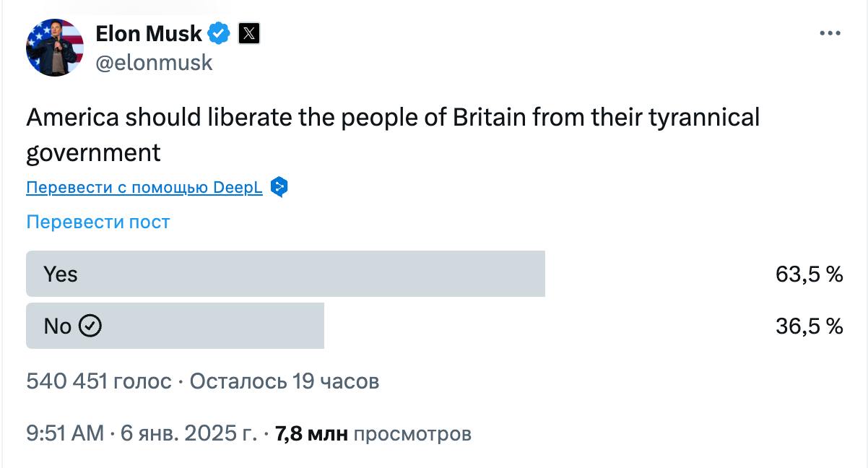Click the '540 451 голос' vote count
868x468 pixels.
point(98,381)
